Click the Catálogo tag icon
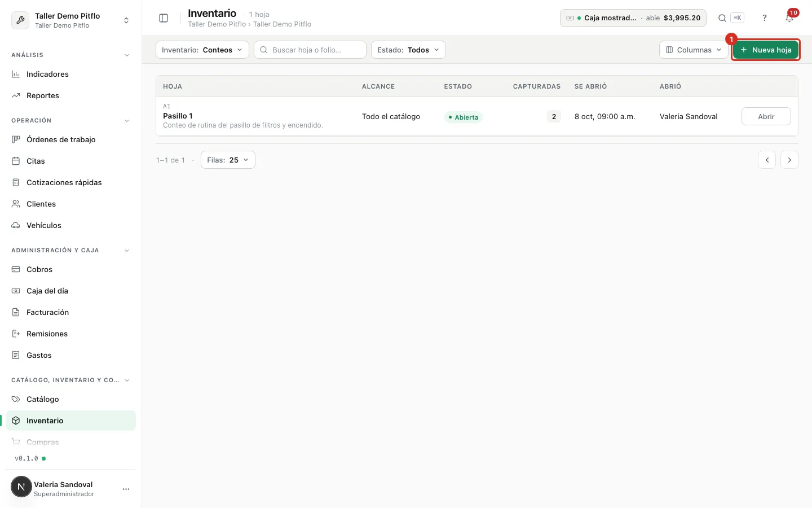The image size is (812, 508). coord(16,399)
